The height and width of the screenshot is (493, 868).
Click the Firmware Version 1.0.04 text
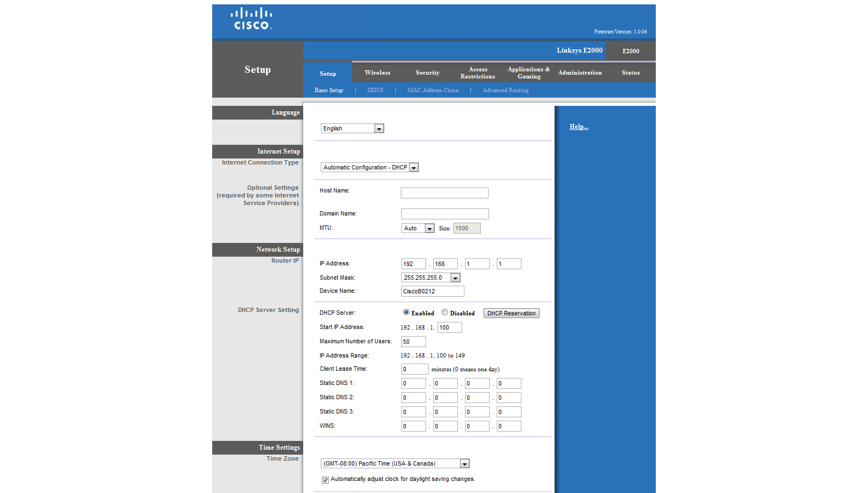(620, 32)
